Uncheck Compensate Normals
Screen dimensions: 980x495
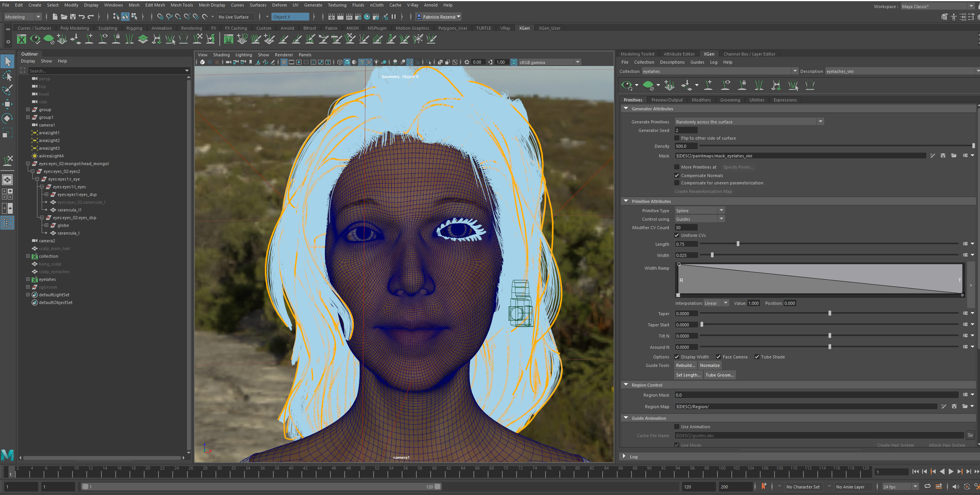[677, 176]
